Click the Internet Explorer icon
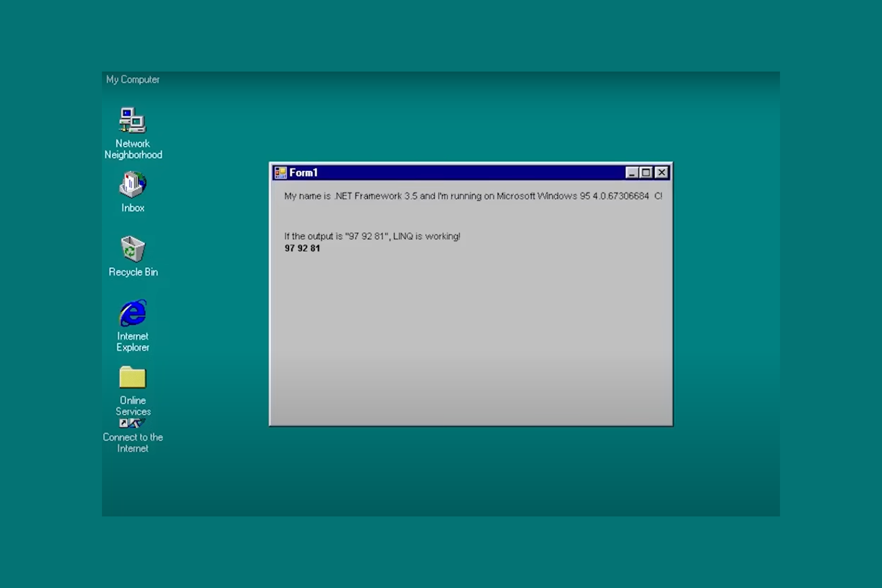The image size is (882, 588). point(132,313)
